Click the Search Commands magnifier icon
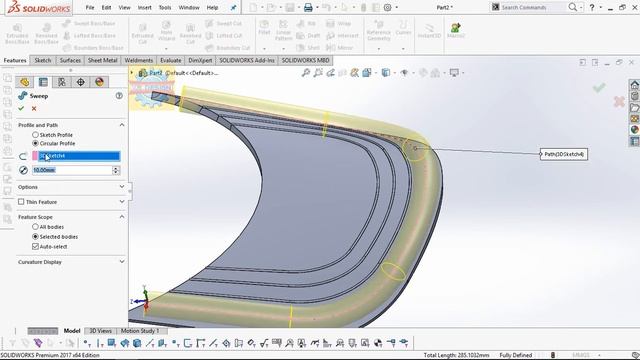Image resolution: width=640 pixels, height=360 pixels. tap(573, 7)
